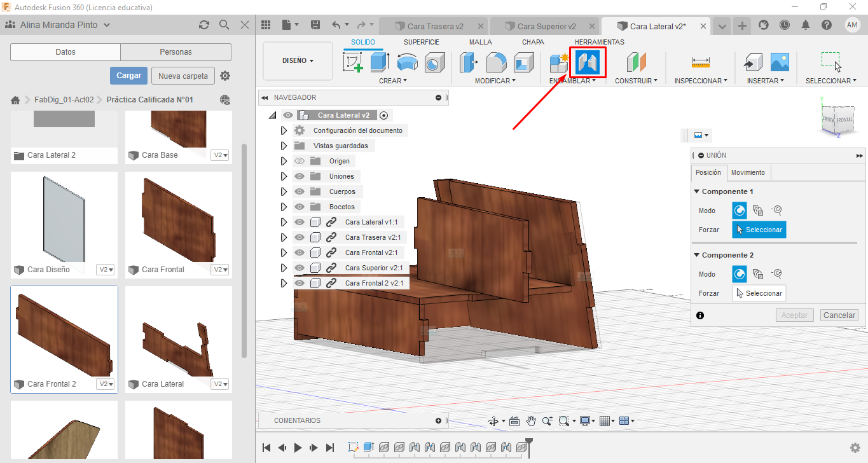This screenshot has height=463, width=868.
Task: Click the highlighted Joint tool icon
Action: pos(587,62)
